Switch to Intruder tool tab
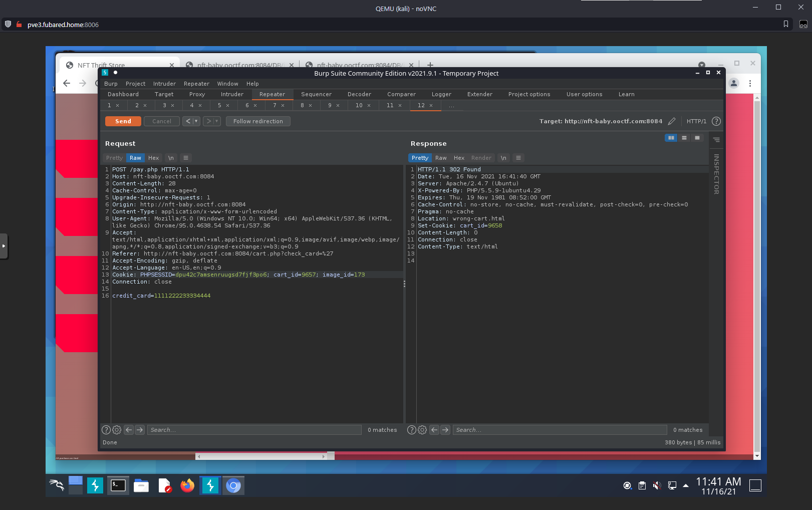 (232, 94)
